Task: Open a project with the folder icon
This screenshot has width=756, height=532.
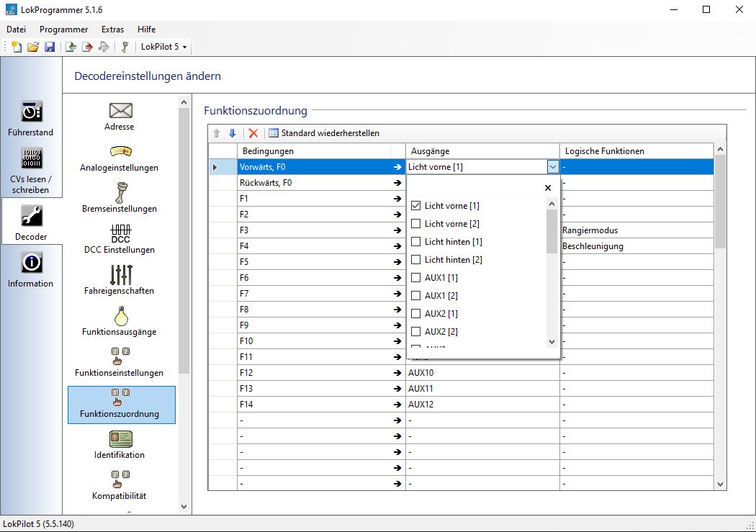Action: pyautogui.click(x=33, y=47)
